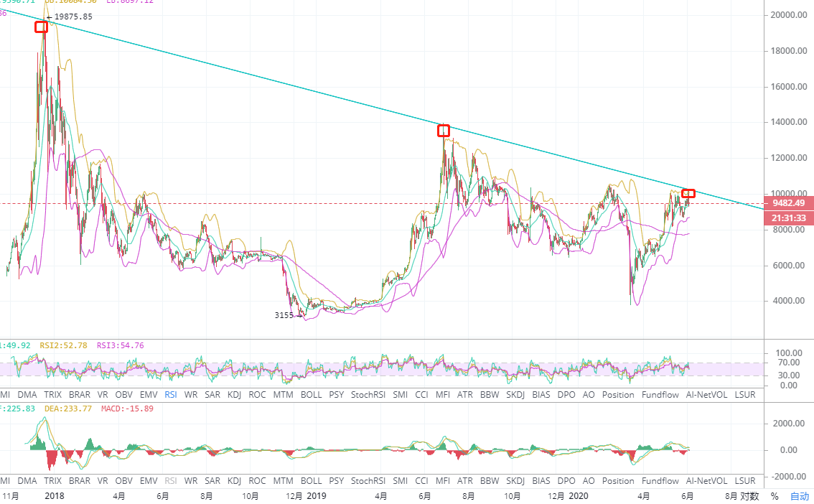Select AO indicator under the RSI pane
The height and width of the screenshot is (504, 814).
589,394
